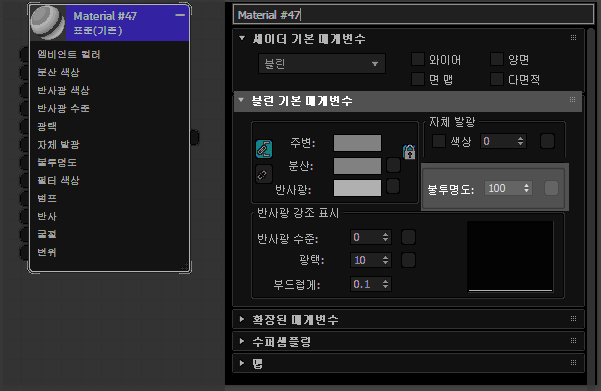Image resolution: width=601 pixels, height=391 pixels.
Task: Select the 범프 slot text on node
Action: pyautogui.click(x=47, y=198)
